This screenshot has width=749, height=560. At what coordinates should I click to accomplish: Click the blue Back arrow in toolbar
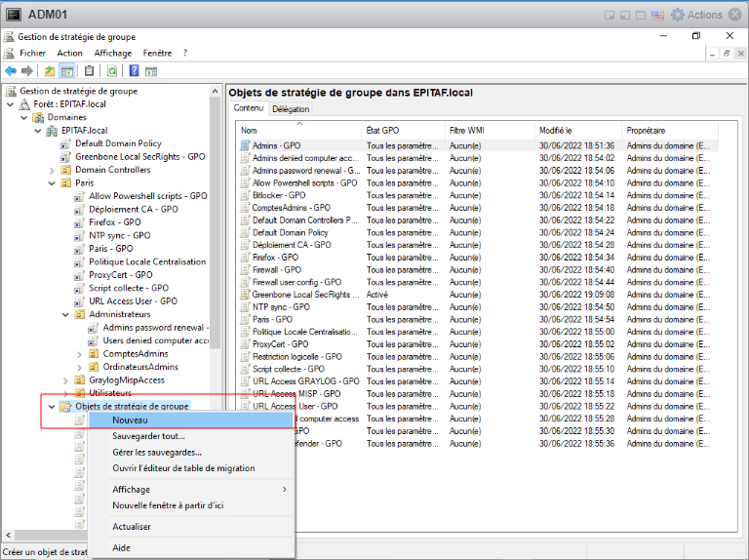point(11,71)
